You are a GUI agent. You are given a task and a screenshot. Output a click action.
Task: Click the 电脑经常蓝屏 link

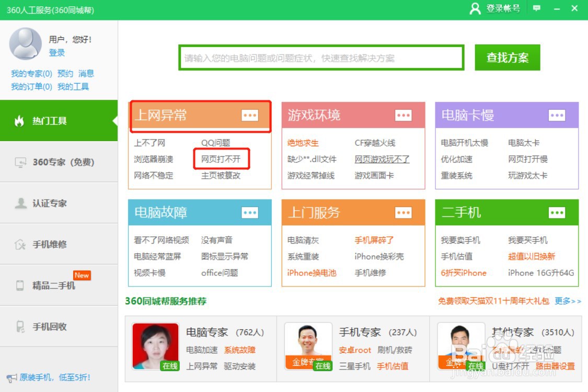point(157,257)
